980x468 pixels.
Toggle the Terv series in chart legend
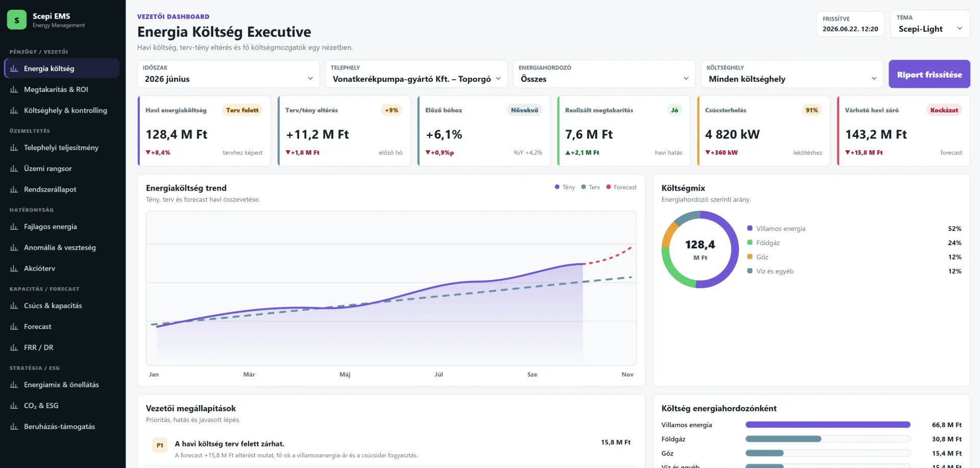[591, 188]
